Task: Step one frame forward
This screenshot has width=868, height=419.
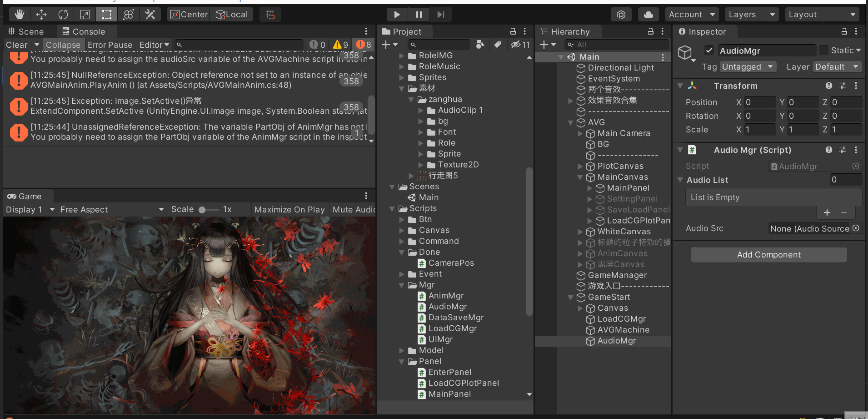Action: pos(440,15)
